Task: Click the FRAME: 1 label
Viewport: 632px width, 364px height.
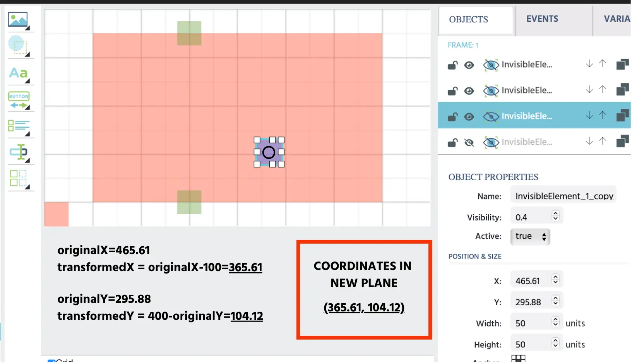Action: click(463, 45)
